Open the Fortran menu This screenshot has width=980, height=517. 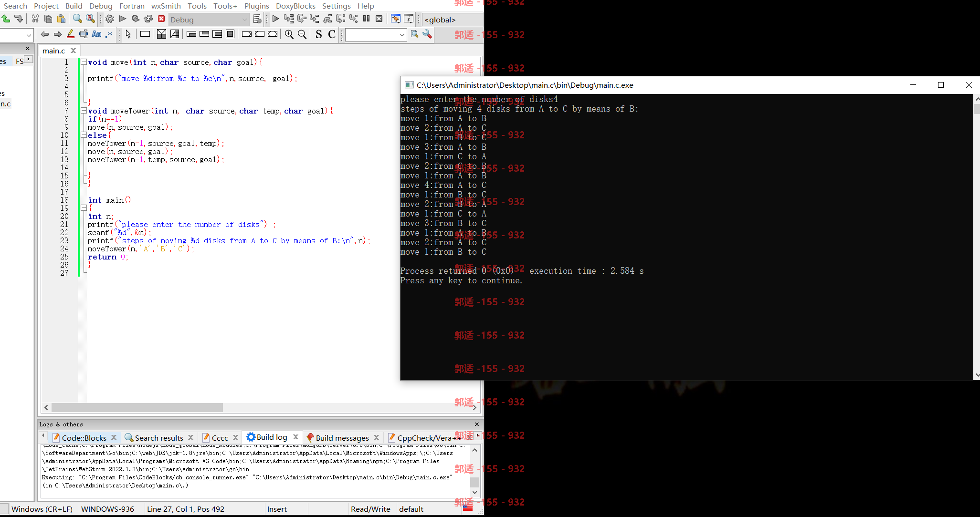(132, 6)
